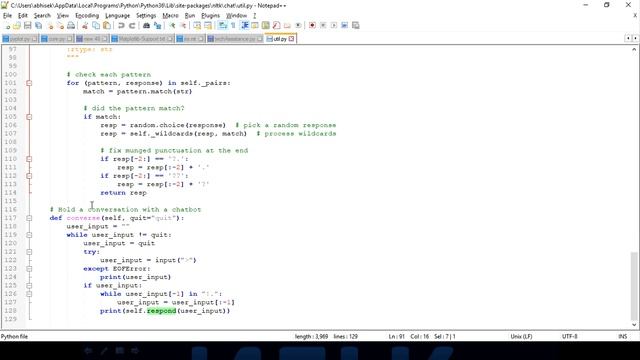Collapse the fold at line 105 if match
640x360 pixels.
(x=29, y=117)
